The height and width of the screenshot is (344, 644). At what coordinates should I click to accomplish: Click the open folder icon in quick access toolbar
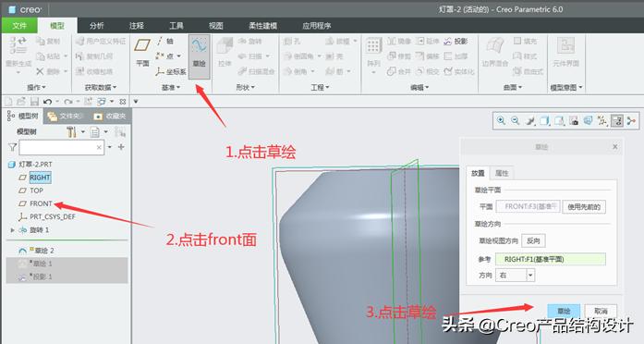tap(21, 101)
